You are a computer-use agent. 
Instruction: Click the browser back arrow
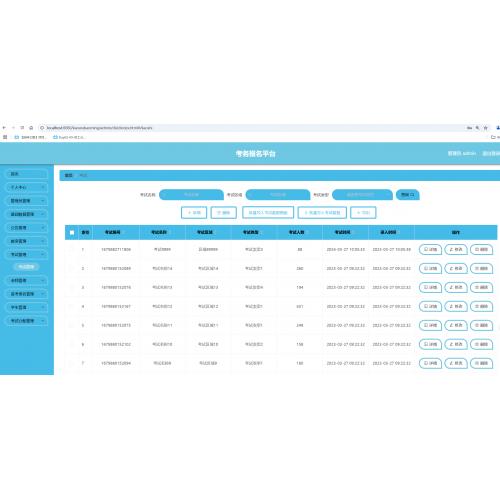click(x=4, y=128)
